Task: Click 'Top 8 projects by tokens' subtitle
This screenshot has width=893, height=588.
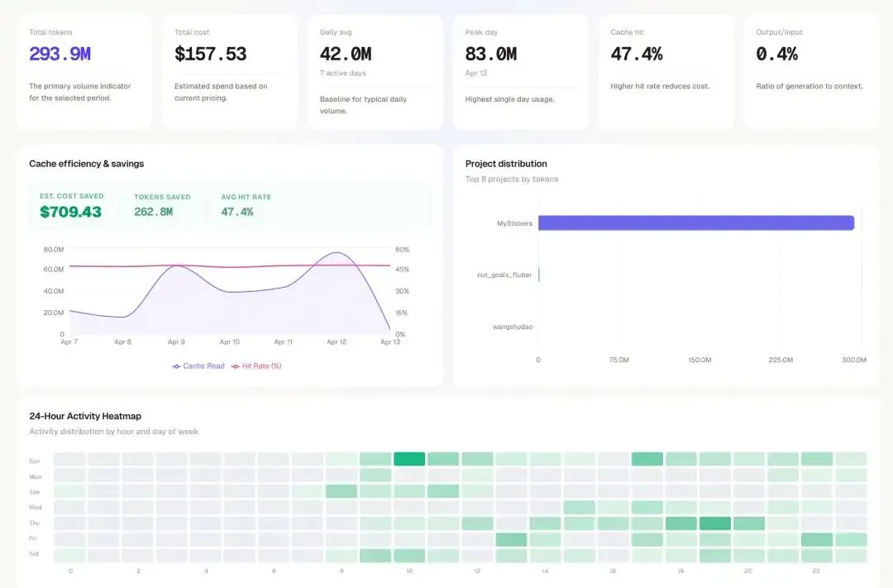Action: point(512,179)
